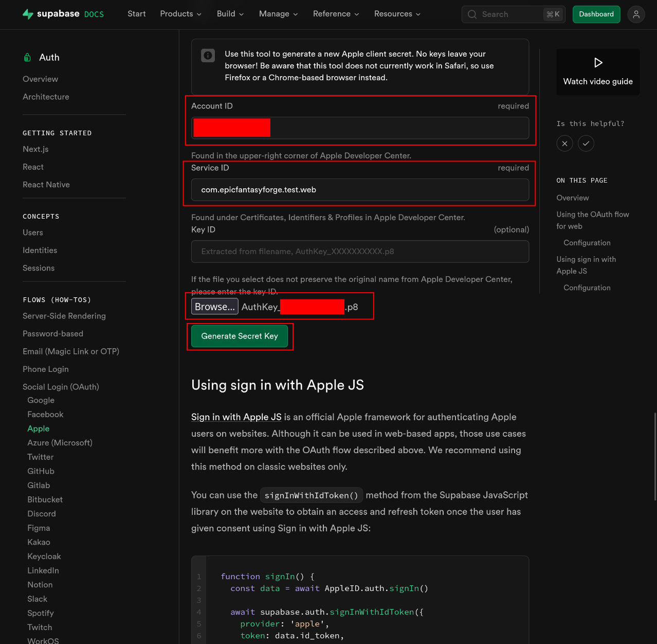Navigate to Phone Login in the sidebar
The width and height of the screenshot is (657, 644).
[45, 369]
